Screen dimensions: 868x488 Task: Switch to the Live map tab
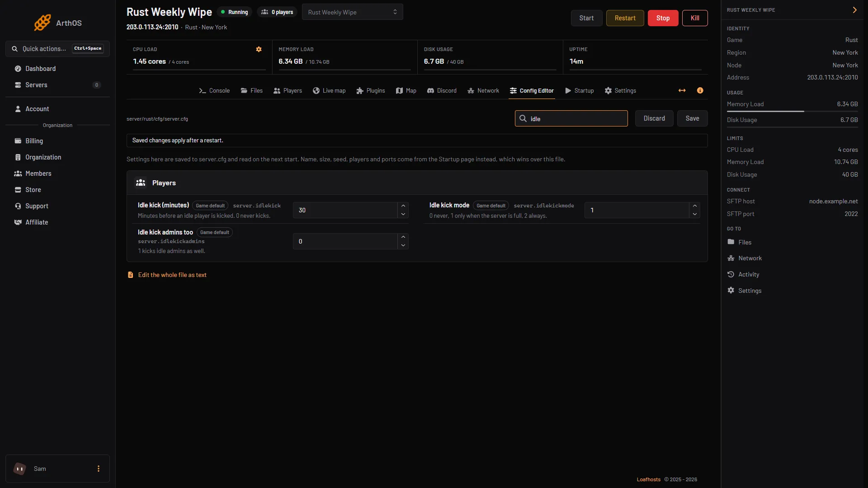pyautogui.click(x=329, y=91)
